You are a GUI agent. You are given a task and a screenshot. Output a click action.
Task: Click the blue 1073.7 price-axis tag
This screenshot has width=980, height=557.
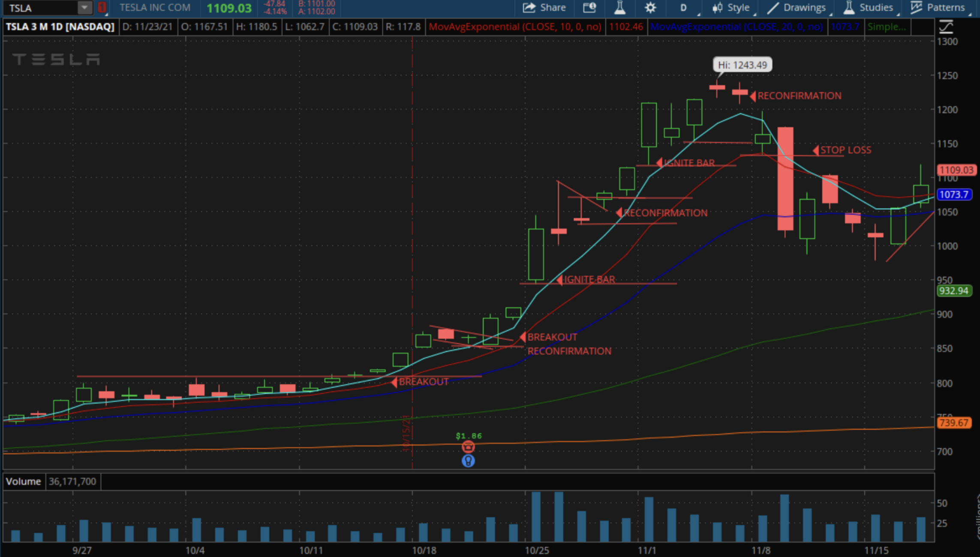[954, 195]
